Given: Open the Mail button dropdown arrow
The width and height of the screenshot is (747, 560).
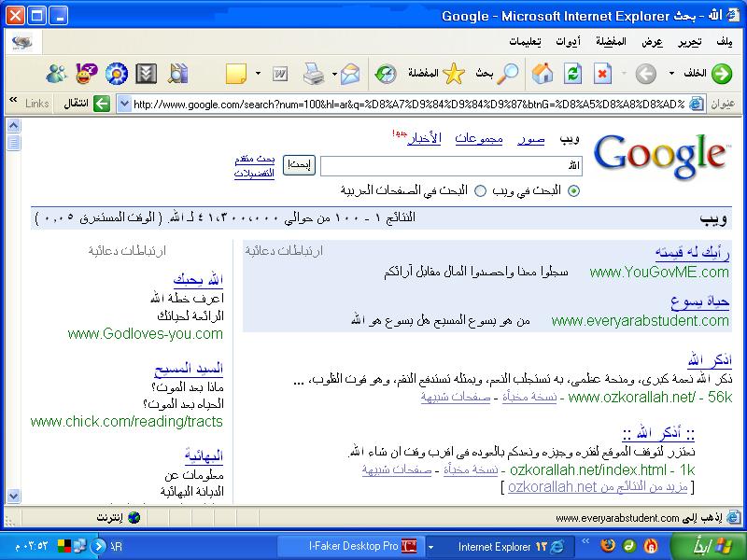Looking at the screenshot, I should 334,74.
